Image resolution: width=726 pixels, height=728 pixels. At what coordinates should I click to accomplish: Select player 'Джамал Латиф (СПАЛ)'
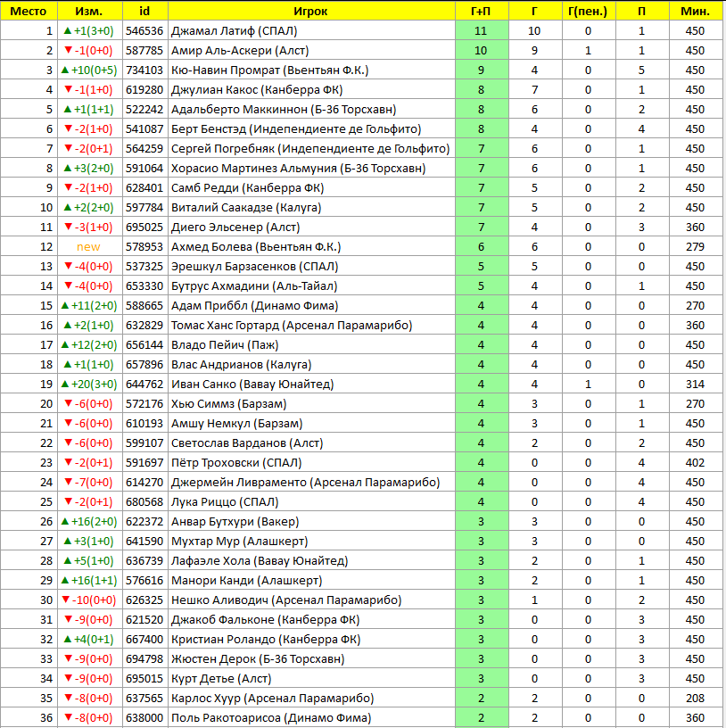tap(311, 30)
